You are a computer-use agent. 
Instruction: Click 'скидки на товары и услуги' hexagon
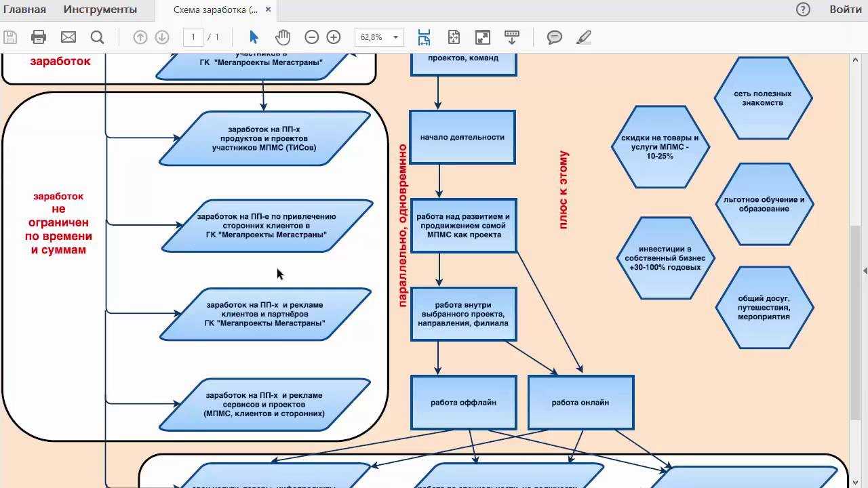tap(660, 146)
